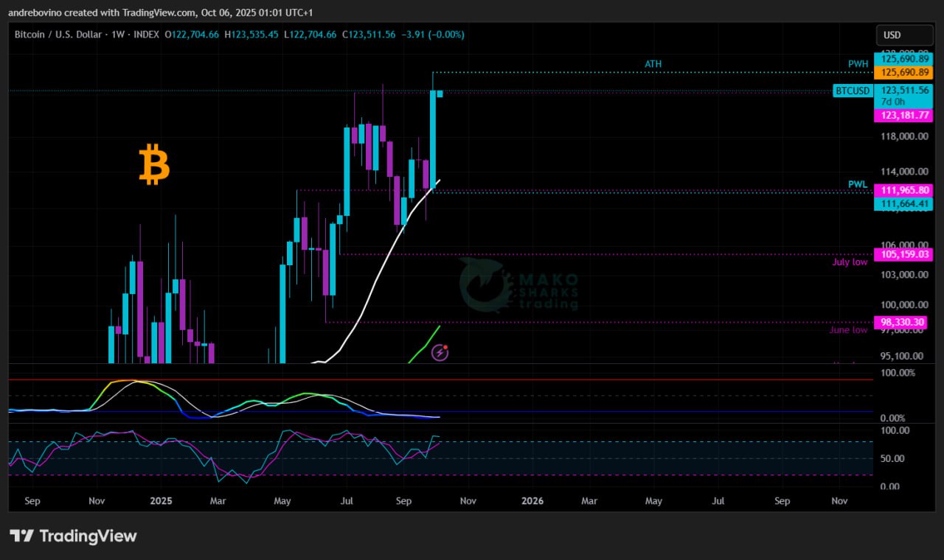Click the 2025 marker on time axis
Image resolution: width=944 pixels, height=560 pixels.
point(160,501)
